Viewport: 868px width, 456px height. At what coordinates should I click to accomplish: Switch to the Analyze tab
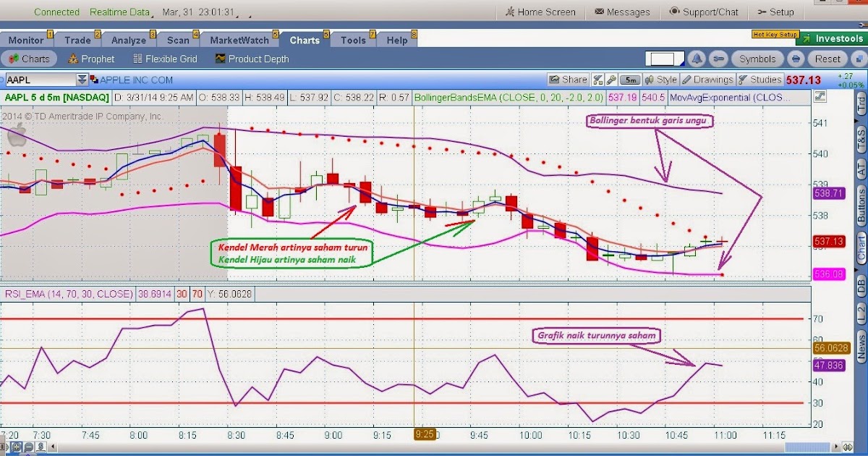click(129, 40)
